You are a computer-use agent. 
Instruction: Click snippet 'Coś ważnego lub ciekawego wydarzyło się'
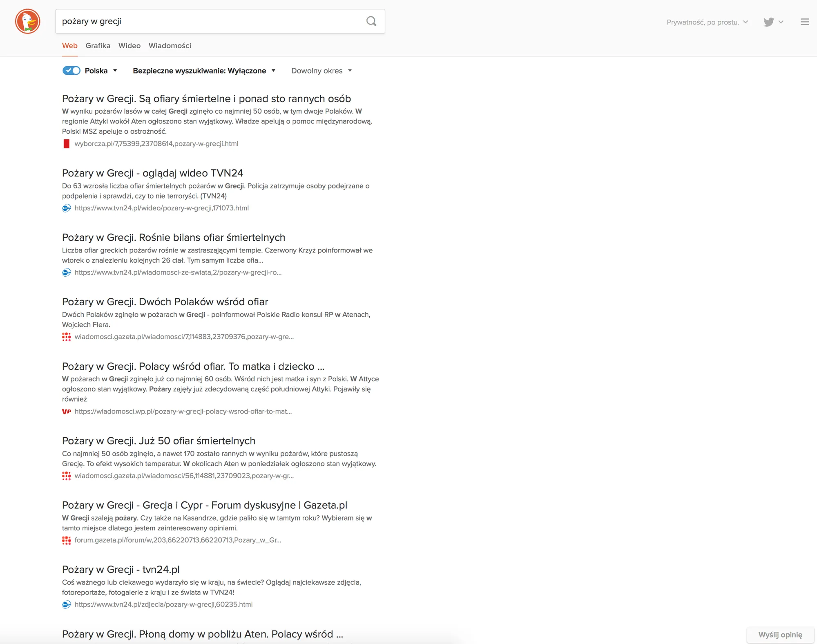coord(212,587)
